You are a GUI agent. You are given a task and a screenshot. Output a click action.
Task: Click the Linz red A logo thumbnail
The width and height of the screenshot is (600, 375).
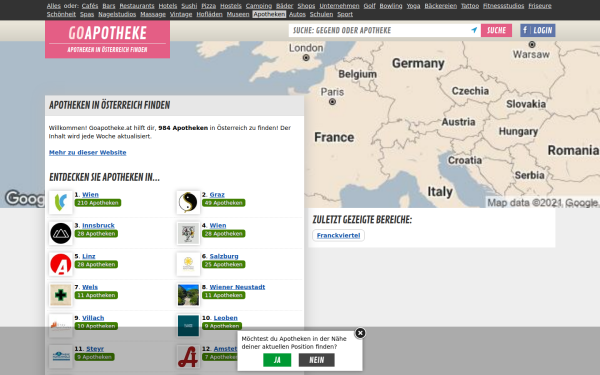(x=60, y=264)
